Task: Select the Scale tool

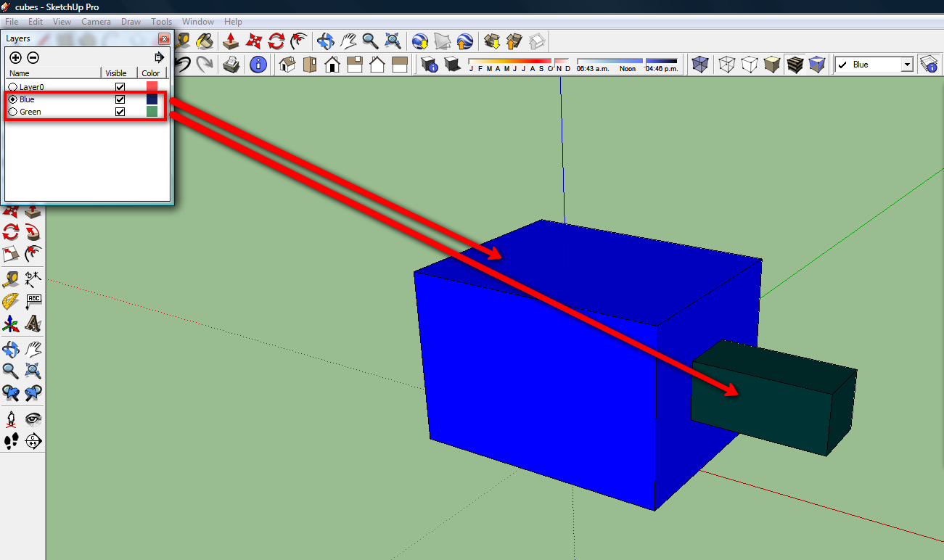Action: (x=11, y=255)
